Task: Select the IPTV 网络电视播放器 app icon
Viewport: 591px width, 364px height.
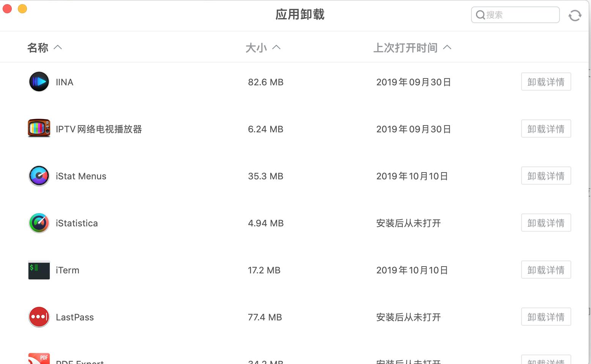Action: (x=39, y=129)
